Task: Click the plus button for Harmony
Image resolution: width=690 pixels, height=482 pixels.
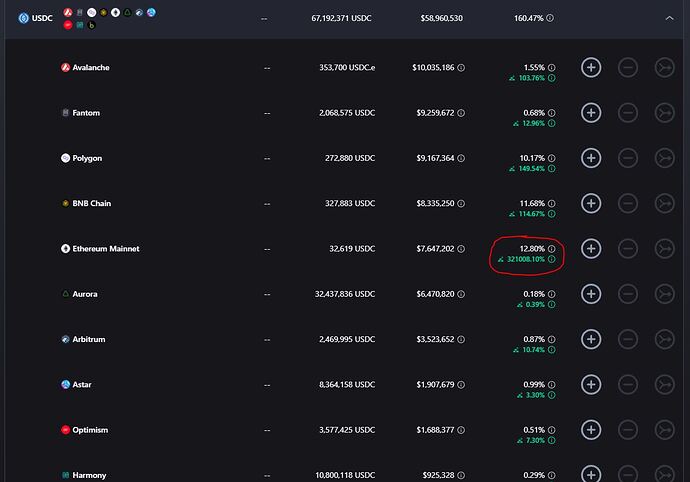Action: tap(591, 475)
